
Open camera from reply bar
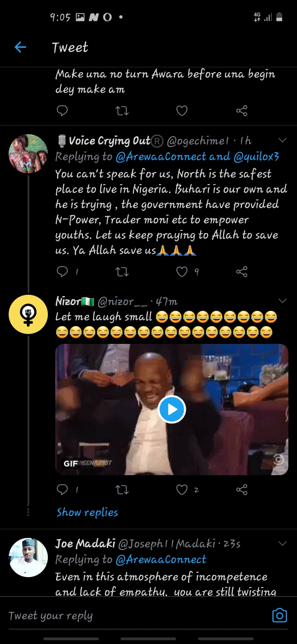tap(279, 616)
